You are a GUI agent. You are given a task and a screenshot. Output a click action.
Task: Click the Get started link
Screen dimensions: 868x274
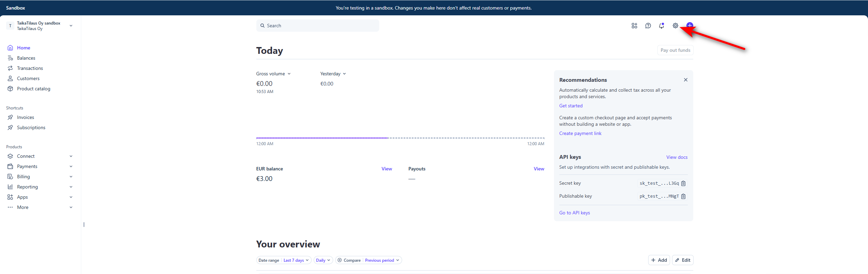[x=571, y=106]
